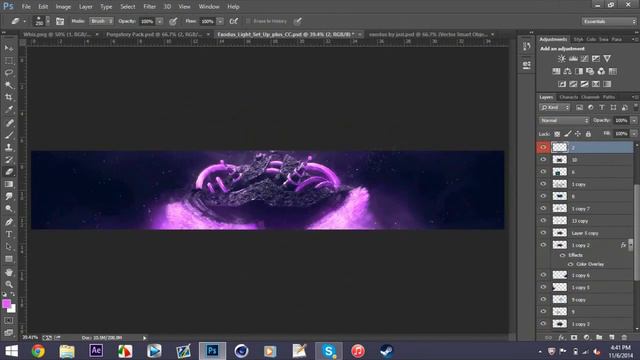Viewport: 640px width, 360px height.
Task: Add a Levels adjustment
Action: [573, 59]
